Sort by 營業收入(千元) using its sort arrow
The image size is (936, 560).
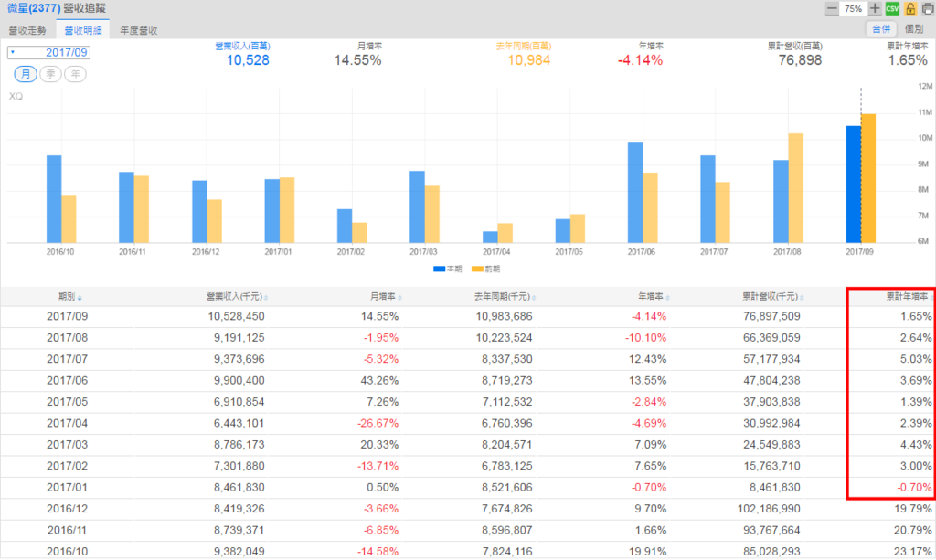coord(266,298)
